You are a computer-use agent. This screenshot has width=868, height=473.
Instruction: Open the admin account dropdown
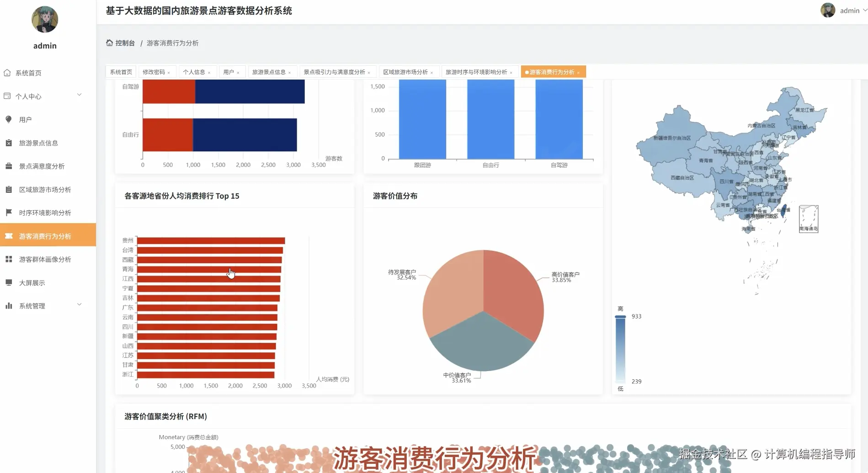(850, 10)
